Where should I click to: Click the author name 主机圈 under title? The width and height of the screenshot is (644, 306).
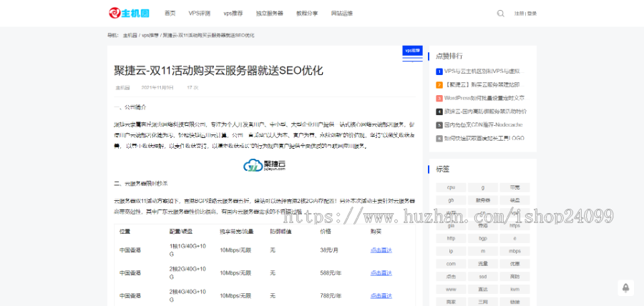(x=122, y=87)
